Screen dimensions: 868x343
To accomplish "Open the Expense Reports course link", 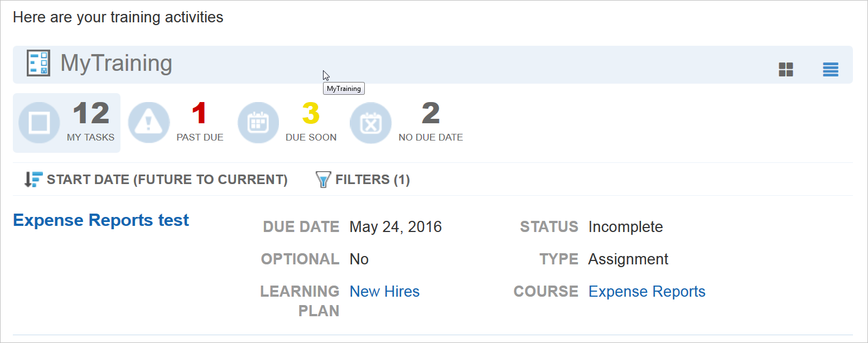I will click(647, 292).
